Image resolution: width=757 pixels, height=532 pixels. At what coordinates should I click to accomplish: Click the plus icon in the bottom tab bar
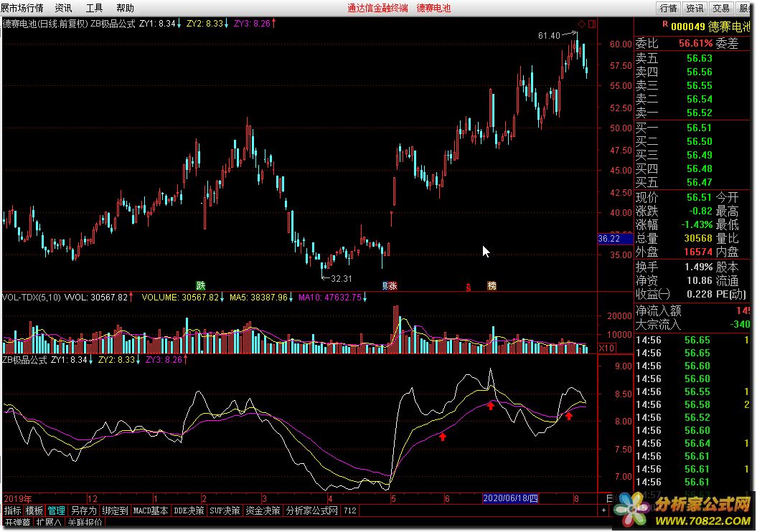[603, 510]
